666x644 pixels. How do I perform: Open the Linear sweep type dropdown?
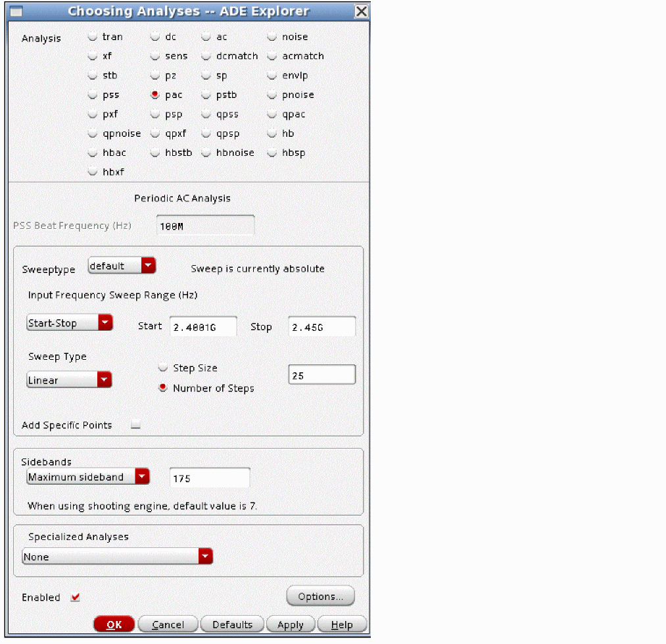tap(69, 380)
